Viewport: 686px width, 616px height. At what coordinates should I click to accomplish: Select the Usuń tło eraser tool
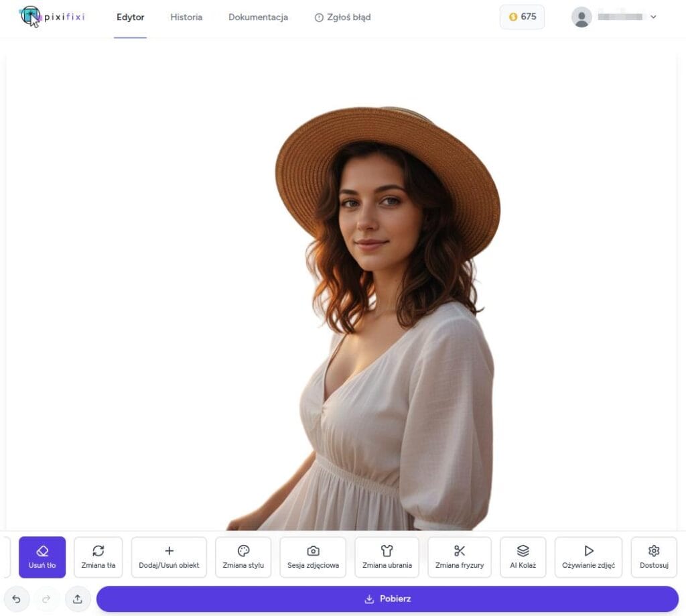[x=42, y=557]
